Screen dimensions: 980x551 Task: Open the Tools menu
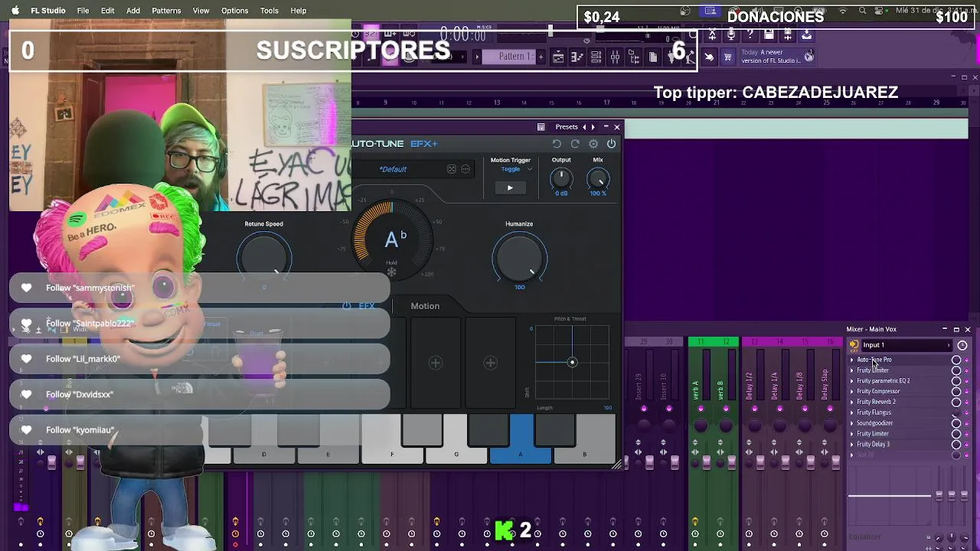coord(269,11)
